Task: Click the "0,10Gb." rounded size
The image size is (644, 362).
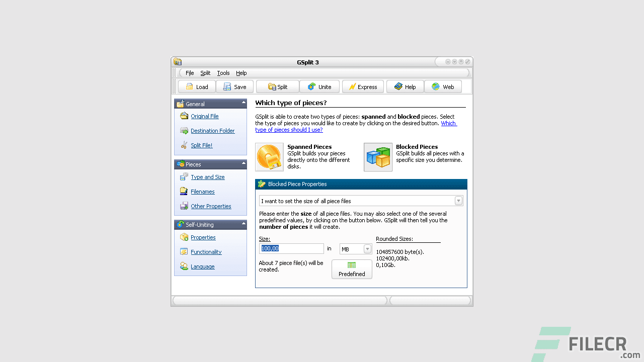Action: [386, 265]
